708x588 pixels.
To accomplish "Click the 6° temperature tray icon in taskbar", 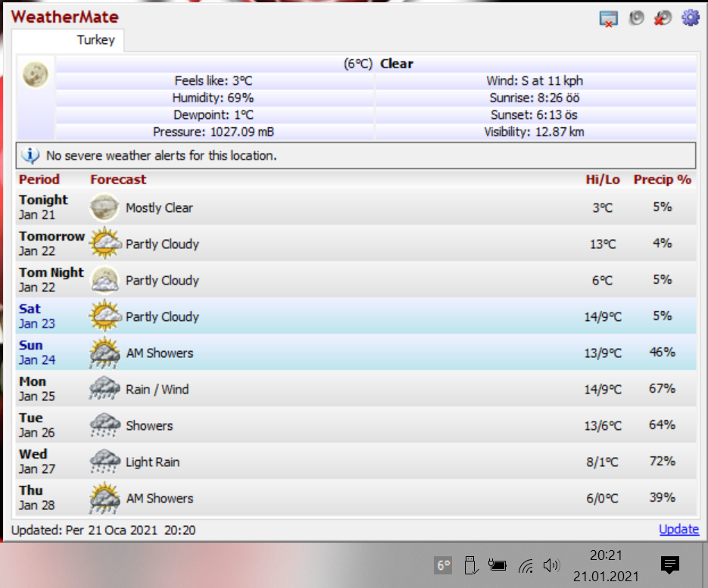I will point(443,565).
